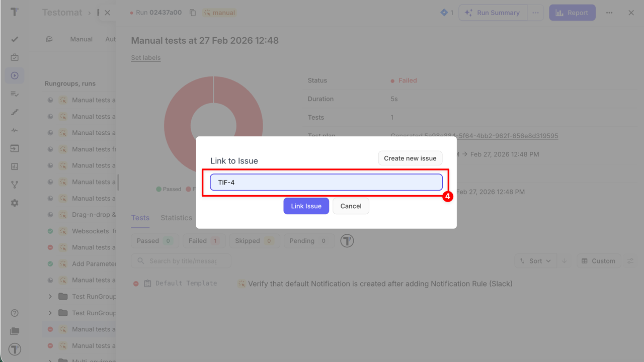The width and height of the screenshot is (644, 362).
Task: Switch to the Statistics tab
Action: pos(176,217)
